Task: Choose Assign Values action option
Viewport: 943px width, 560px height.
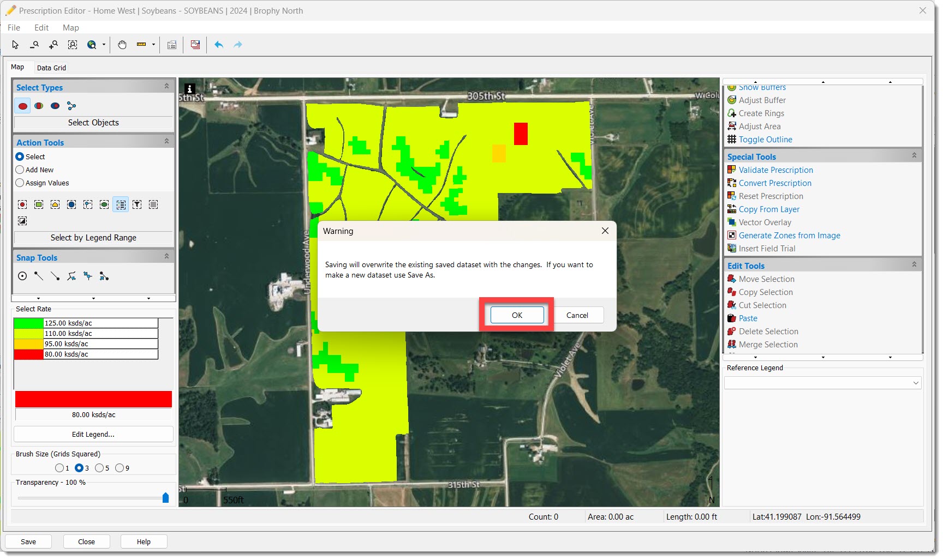Action: coord(20,183)
